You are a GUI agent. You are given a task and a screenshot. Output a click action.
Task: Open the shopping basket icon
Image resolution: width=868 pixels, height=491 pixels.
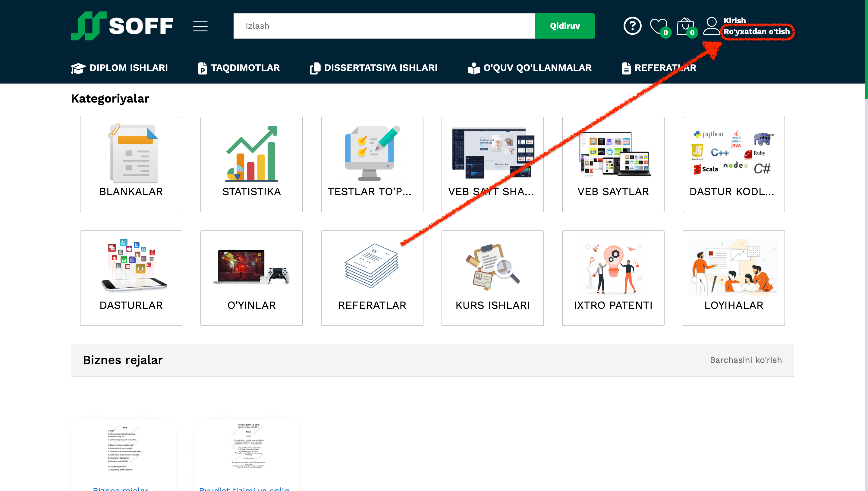685,26
